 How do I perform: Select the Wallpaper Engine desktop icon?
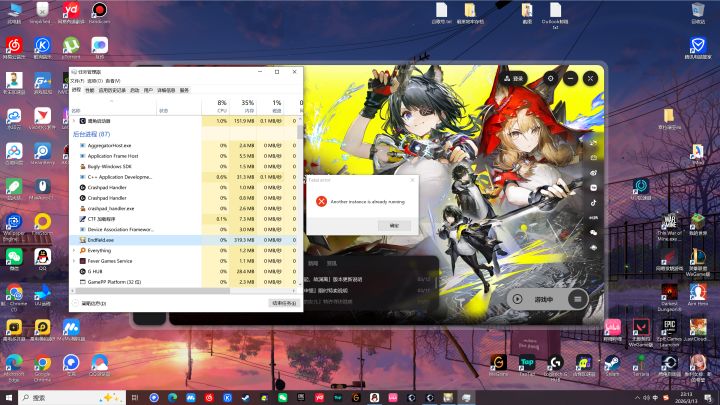[14, 227]
